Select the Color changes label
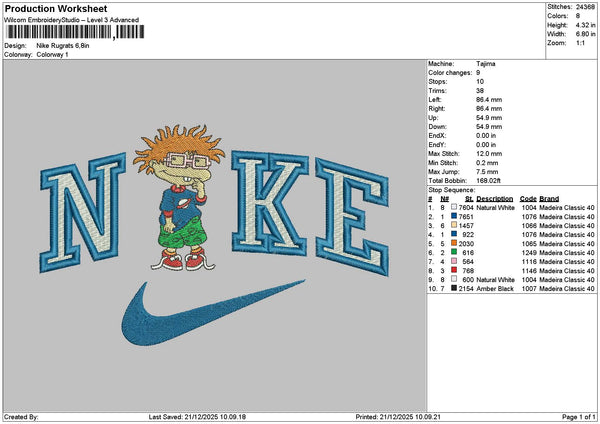The image size is (600, 424). [450, 73]
